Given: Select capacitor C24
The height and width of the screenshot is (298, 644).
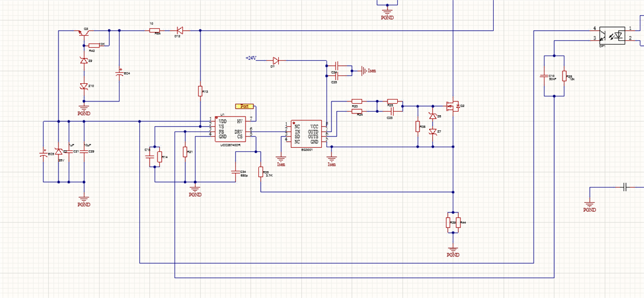Looking at the screenshot, I should tap(336, 66).
